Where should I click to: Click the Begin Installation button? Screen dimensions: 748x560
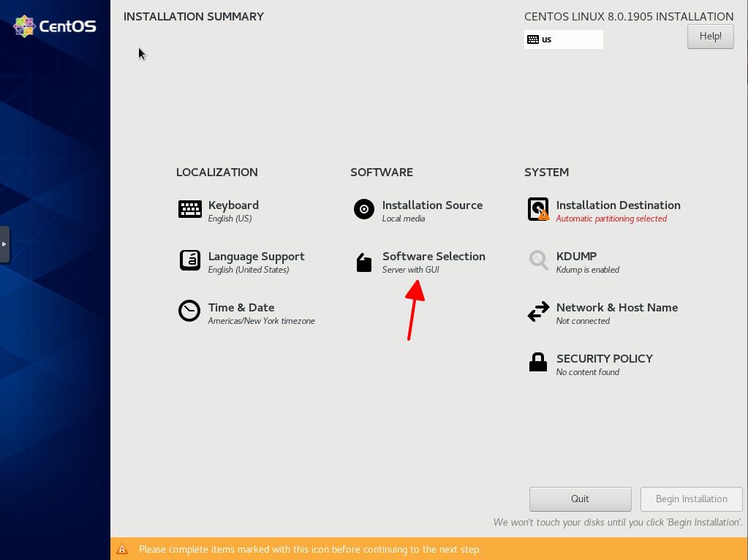pyautogui.click(x=691, y=499)
